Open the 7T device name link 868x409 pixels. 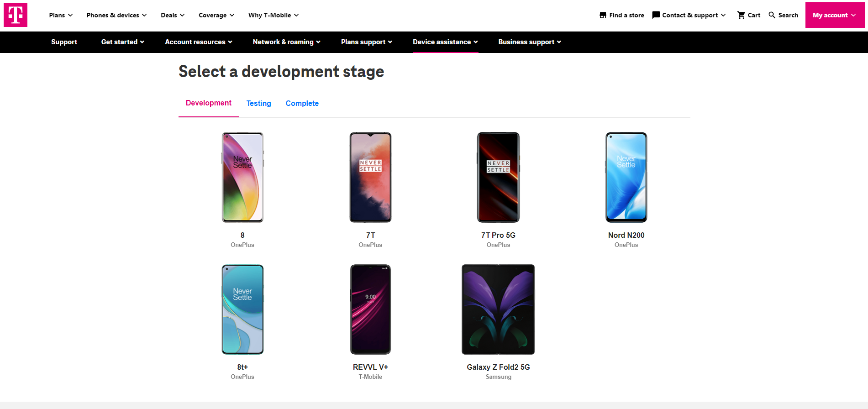pyautogui.click(x=370, y=235)
